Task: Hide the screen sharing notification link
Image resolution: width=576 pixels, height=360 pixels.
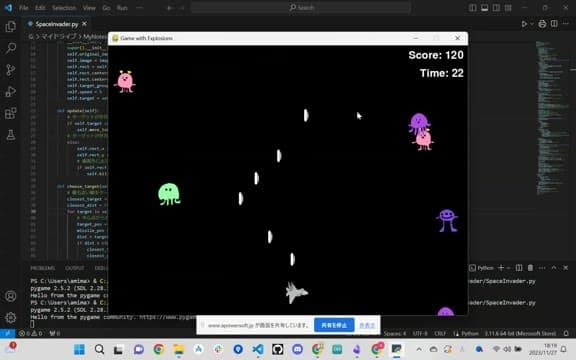Action: [367, 325]
